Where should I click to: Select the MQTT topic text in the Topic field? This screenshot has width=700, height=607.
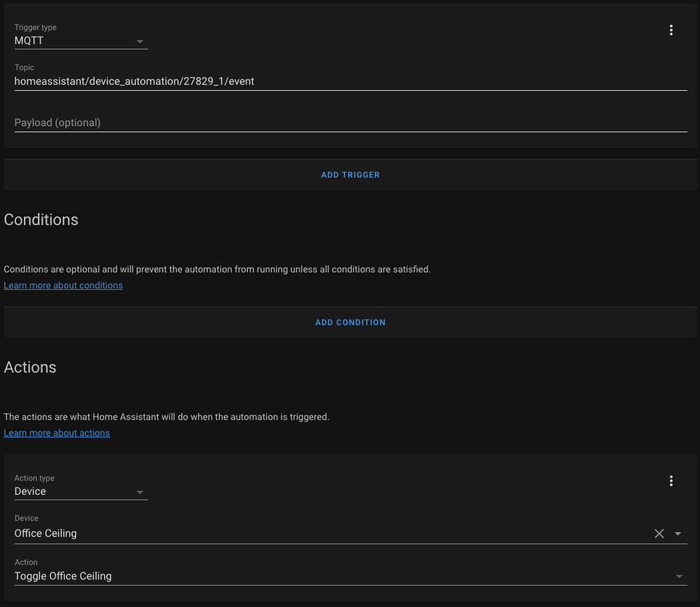(134, 81)
